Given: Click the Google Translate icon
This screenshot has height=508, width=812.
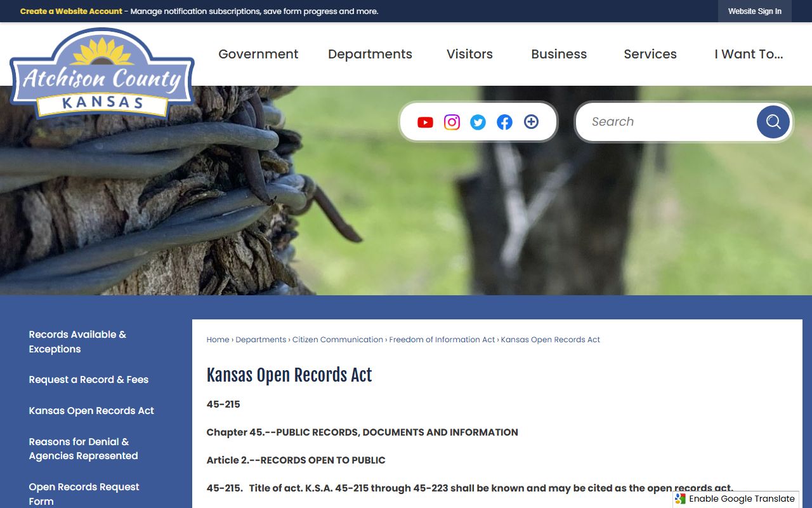Looking at the screenshot, I should pos(681,499).
